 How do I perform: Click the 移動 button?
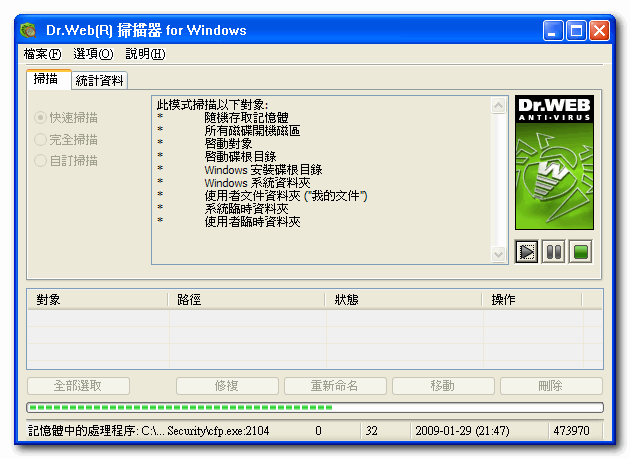[x=443, y=386]
